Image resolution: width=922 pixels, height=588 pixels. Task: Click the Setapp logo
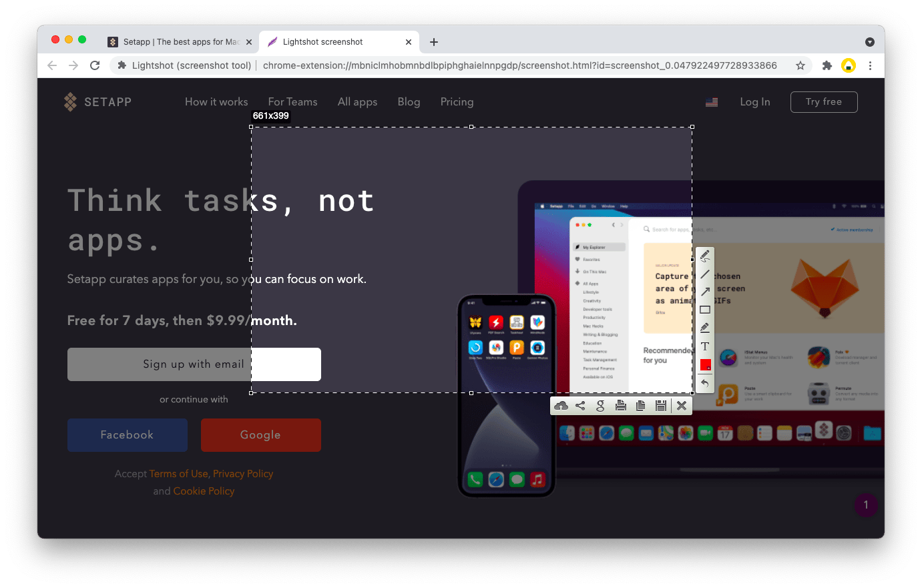(97, 102)
